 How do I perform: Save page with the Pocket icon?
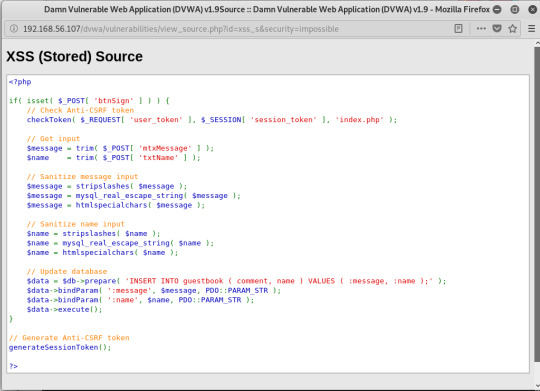497,29
